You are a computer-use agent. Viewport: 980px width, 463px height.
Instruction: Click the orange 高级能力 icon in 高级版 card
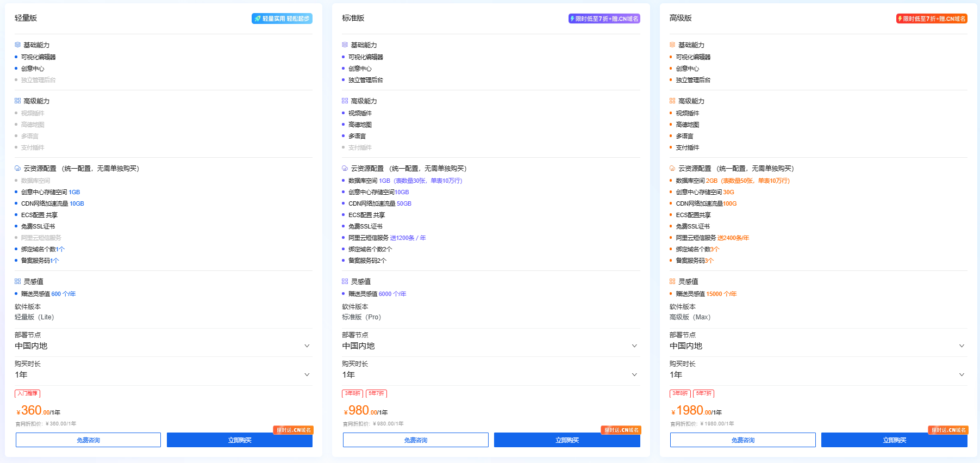point(672,101)
